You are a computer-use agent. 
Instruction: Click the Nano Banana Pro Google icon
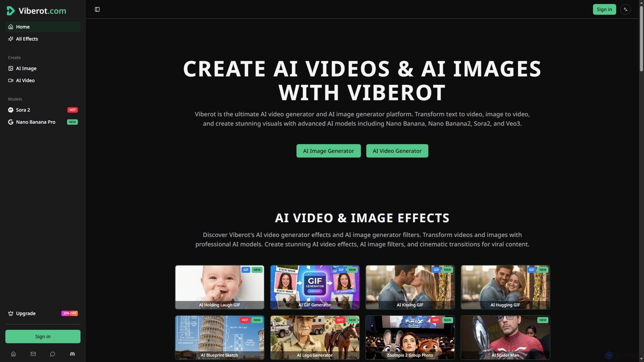pos(11,122)
